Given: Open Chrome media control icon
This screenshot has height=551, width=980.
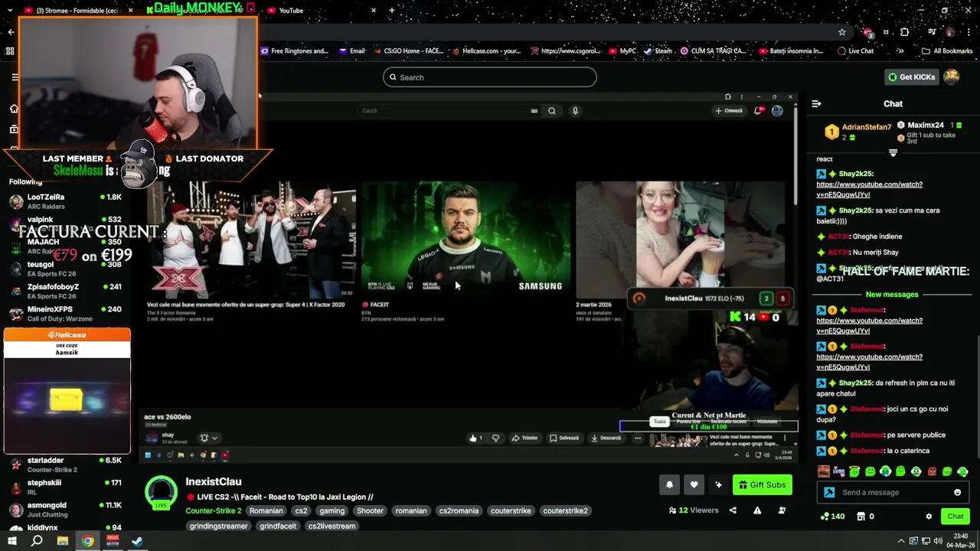Looking at the screenshot, I should [932, 32].
